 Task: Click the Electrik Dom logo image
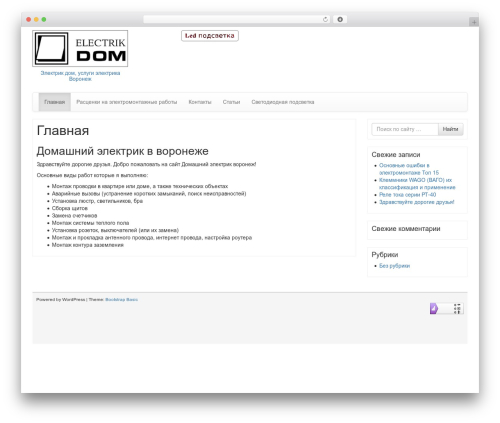point(80,48)
